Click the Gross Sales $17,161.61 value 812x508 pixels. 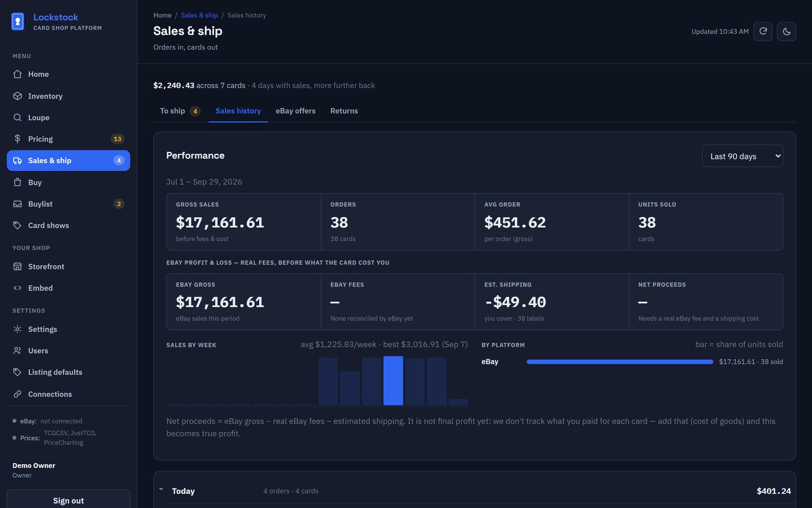click(x=220, y=223)
